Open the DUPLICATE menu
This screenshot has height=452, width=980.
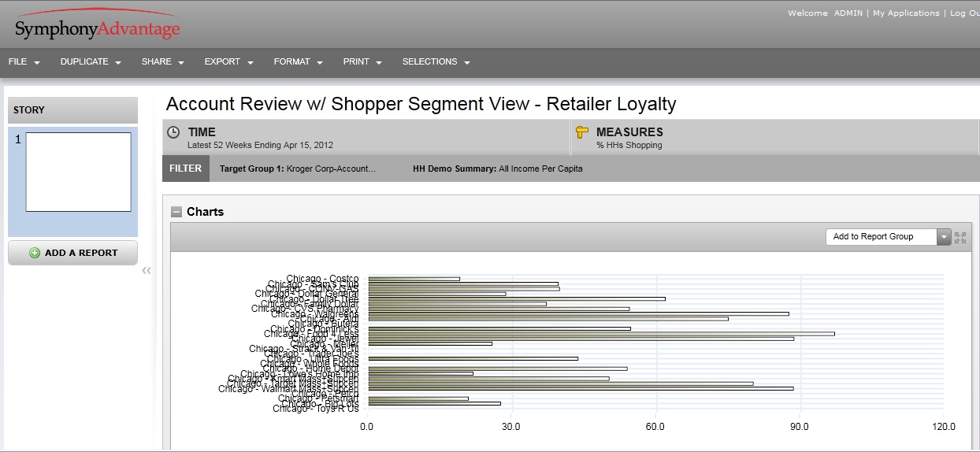(x=91, y=61)
